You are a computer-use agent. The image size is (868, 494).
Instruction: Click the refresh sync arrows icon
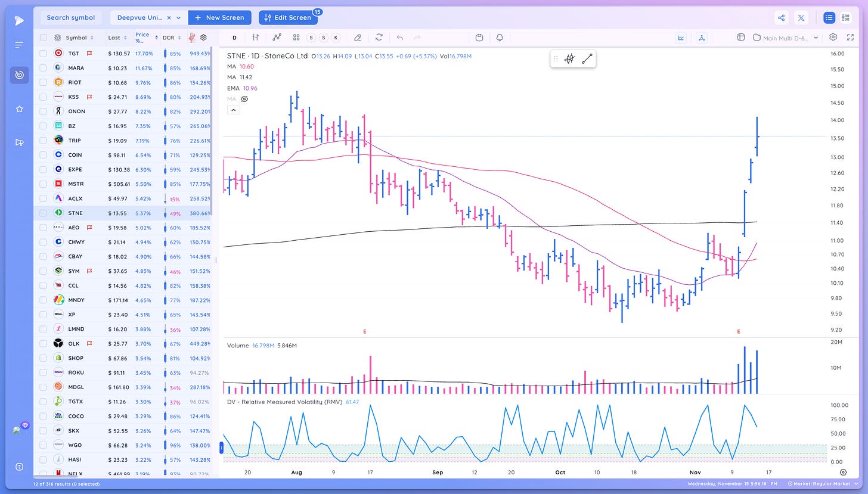click(x=379, y=38)
